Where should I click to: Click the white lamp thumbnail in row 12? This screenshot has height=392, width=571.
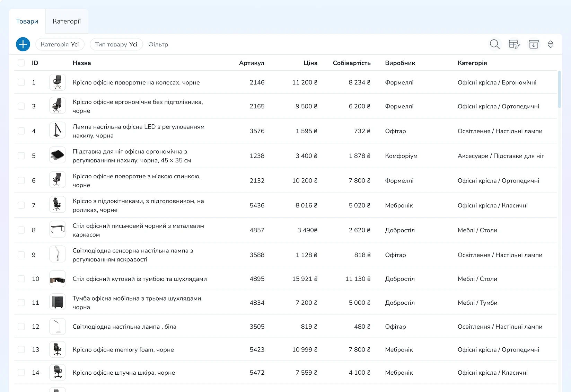point(58,327)
